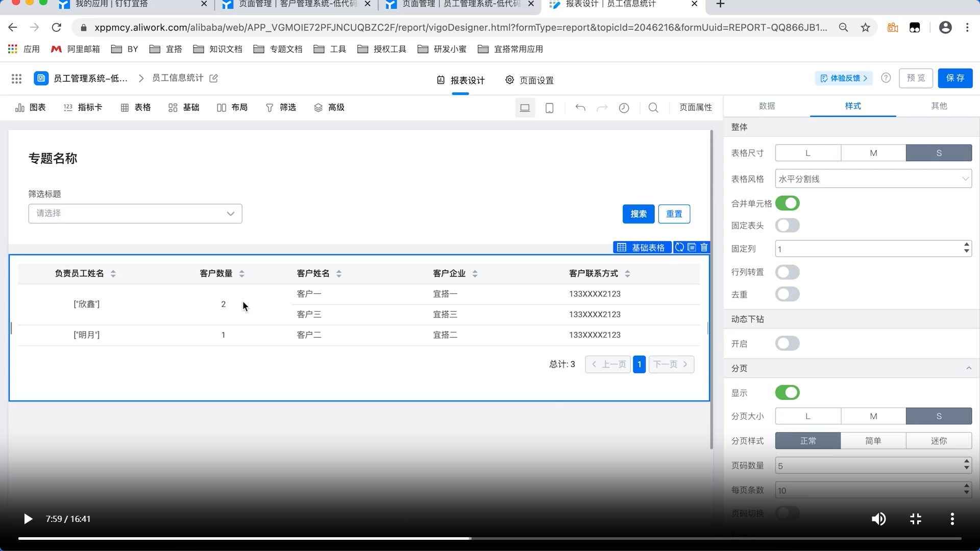Image resolution: width=980 pixels, height=551 pixels.
Task: Disable the 合并单元格 toggle
Action: click(x=787, y=203)
